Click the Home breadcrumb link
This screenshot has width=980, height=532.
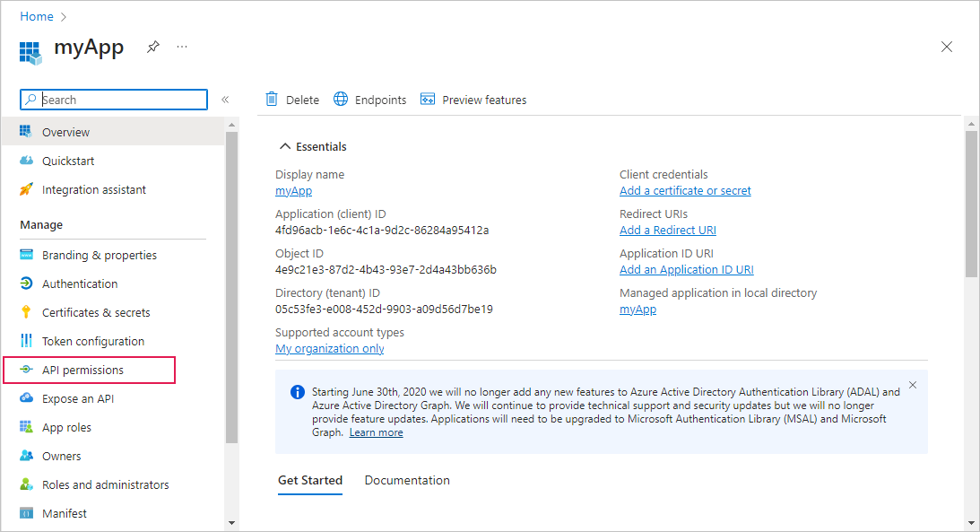pos(36,16)
